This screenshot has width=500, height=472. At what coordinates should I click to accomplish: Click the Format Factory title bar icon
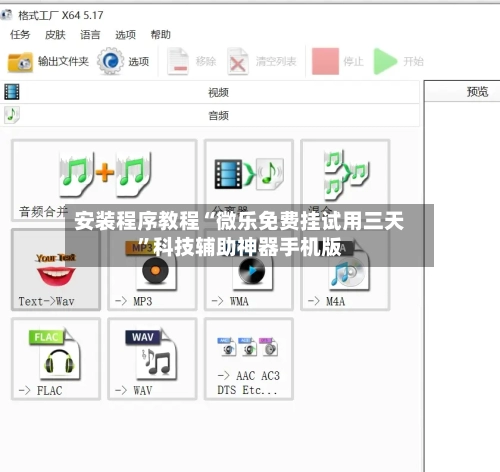click(x=7, y=15)
